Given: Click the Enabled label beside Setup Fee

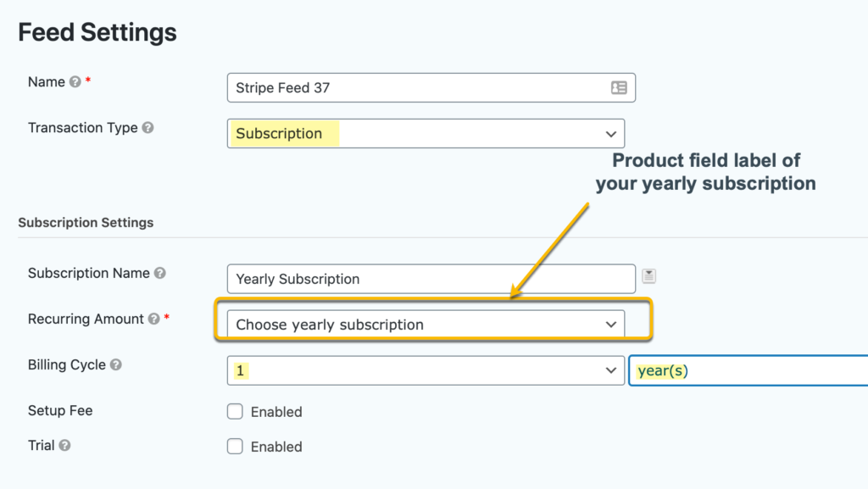Looking at the screenshot, I should point(276,412).
